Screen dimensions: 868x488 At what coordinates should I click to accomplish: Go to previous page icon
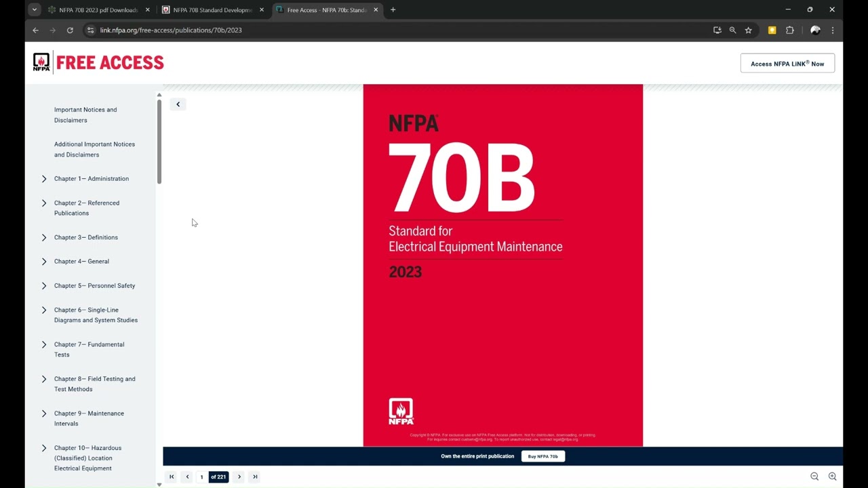pyautogui.click(x=187, y=476)
